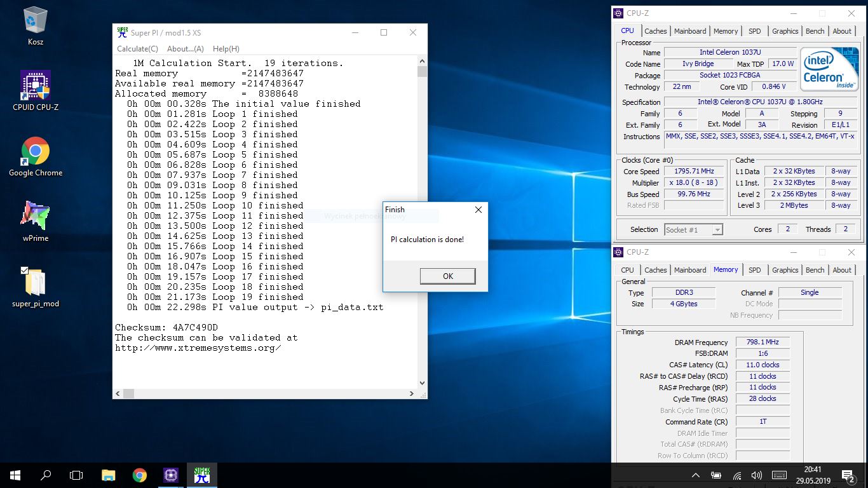Click the battery tray icon
Screen dimensions: 868x488
coord(716,475)
